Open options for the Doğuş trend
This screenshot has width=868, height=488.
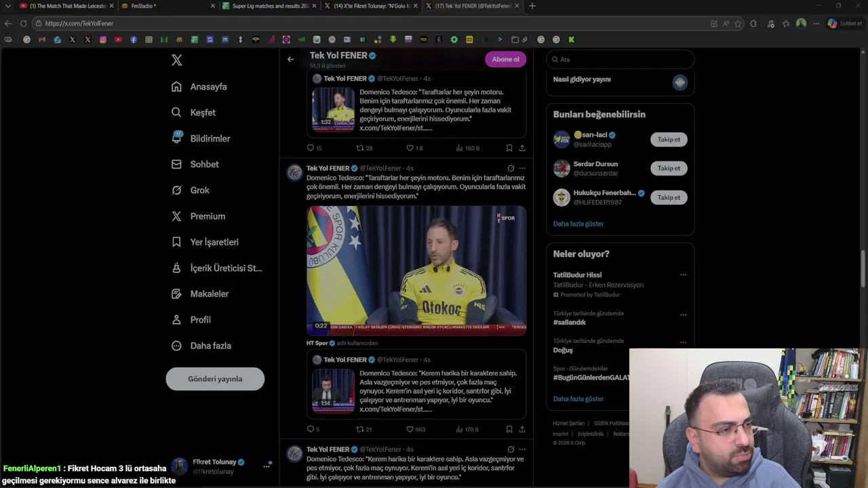tap(683, 342)
